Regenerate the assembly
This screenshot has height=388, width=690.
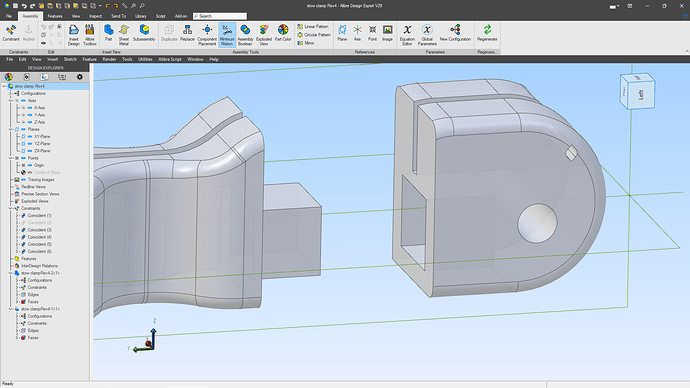click(x=487, y=33)
